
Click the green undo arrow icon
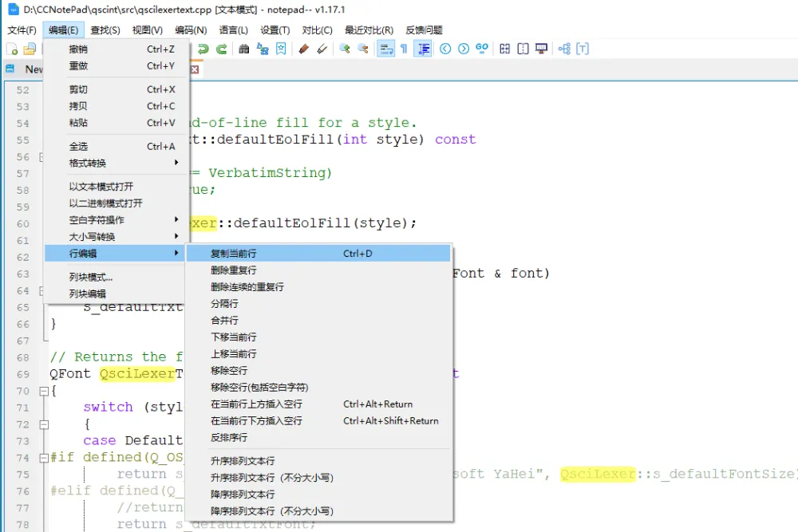(203, 49)
